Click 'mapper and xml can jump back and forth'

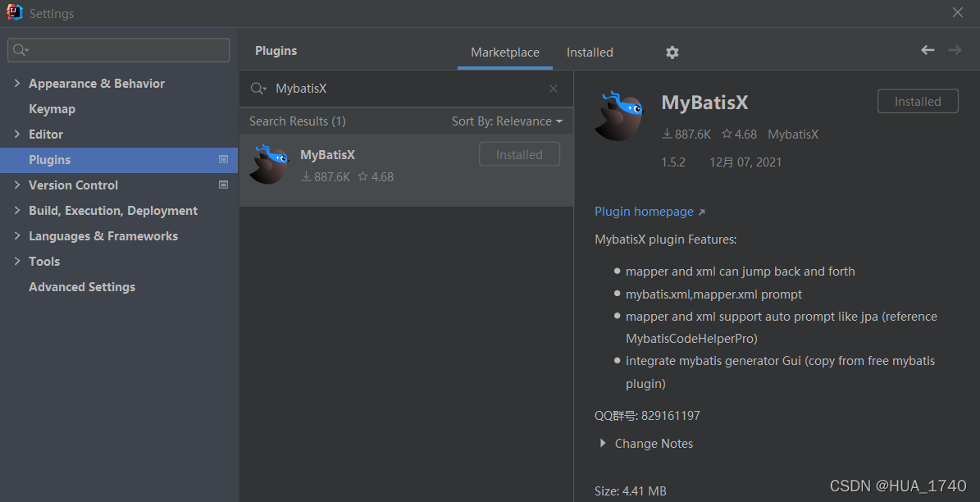click(740, 272)
